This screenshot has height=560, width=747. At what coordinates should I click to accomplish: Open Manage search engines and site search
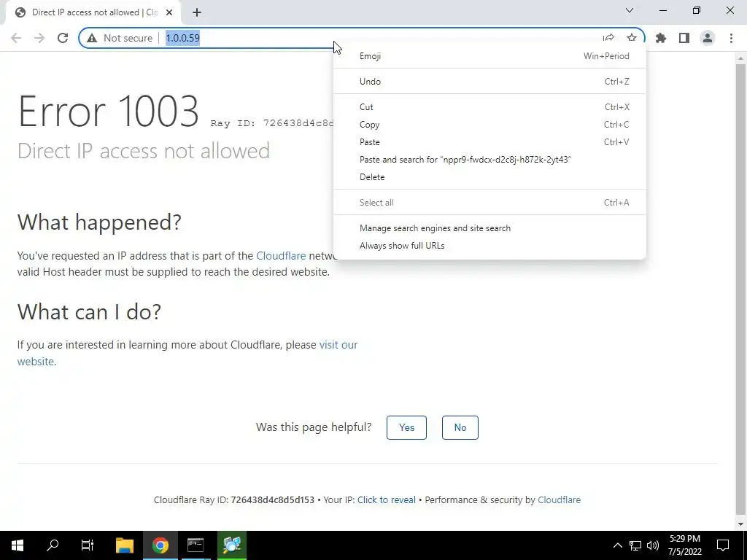point(489,228)
